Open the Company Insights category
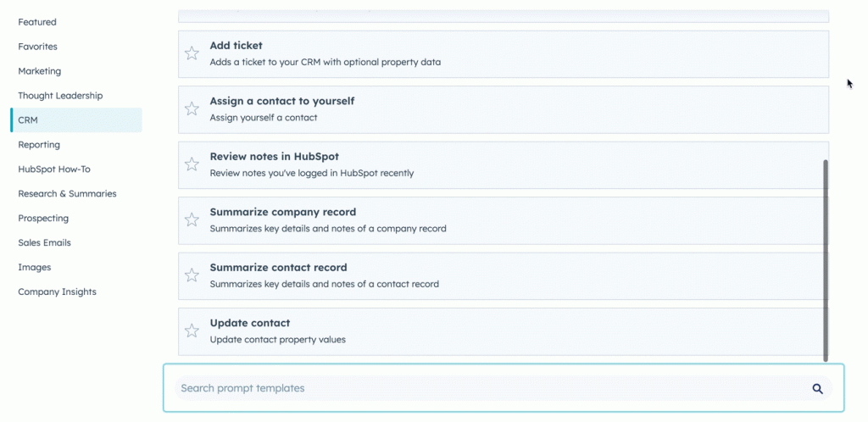868x422 pixels. coord(57,292)
